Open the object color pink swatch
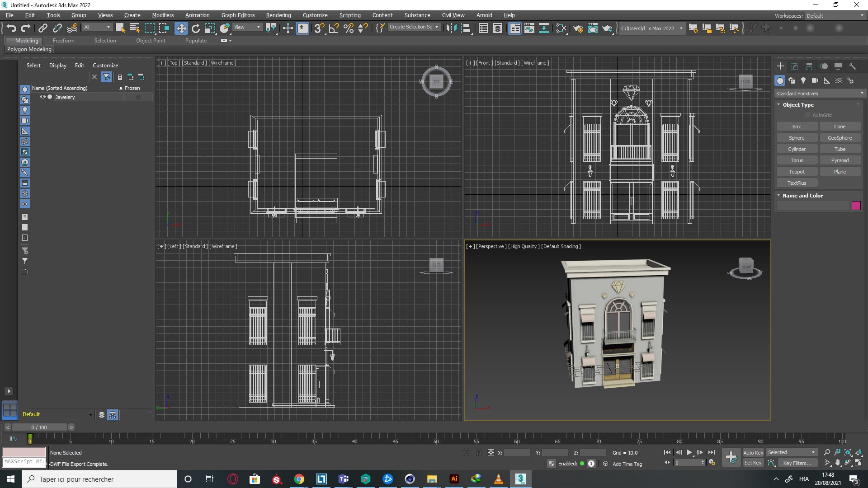 pos(856,206)
